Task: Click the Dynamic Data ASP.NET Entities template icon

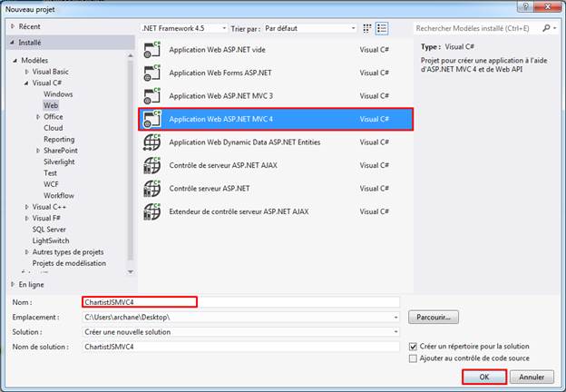Action: pos(151,142)
